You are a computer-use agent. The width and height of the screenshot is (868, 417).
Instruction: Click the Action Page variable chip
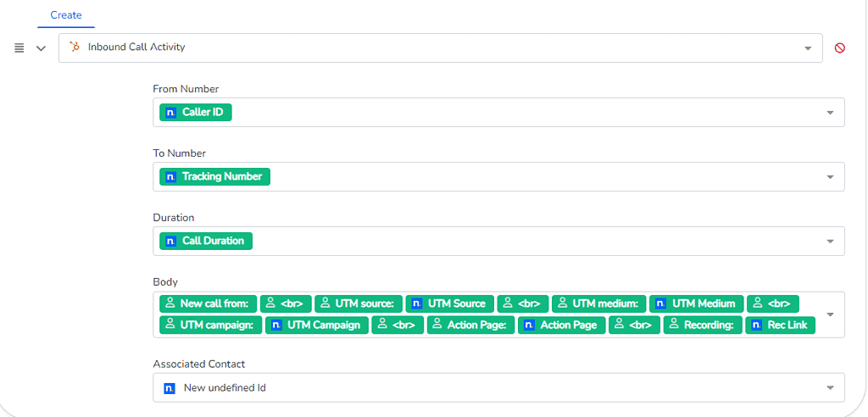(562, 325)
